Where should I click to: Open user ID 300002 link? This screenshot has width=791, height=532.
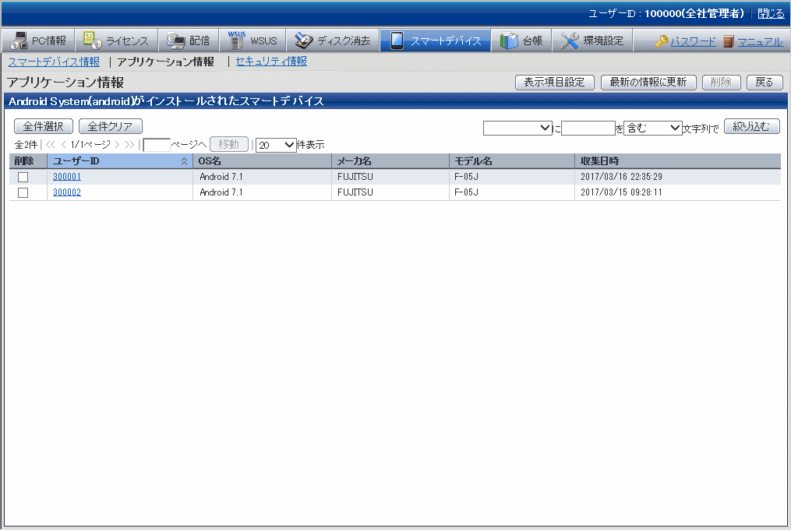pos(67,192)
